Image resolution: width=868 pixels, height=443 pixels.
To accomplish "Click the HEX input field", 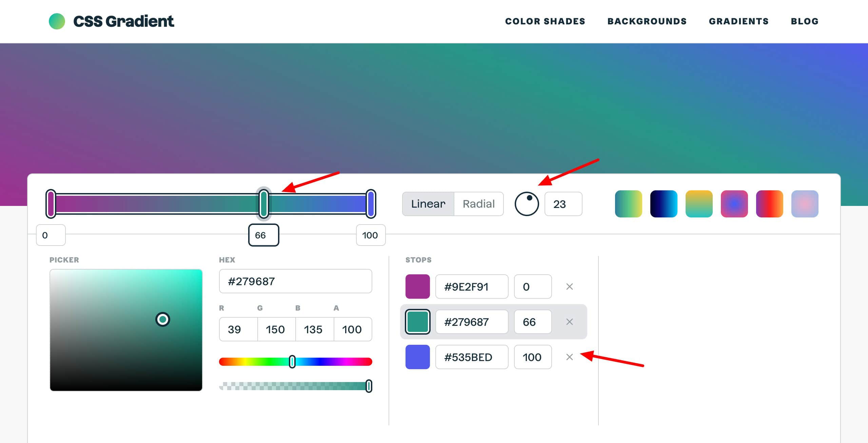I will (295, 281).
